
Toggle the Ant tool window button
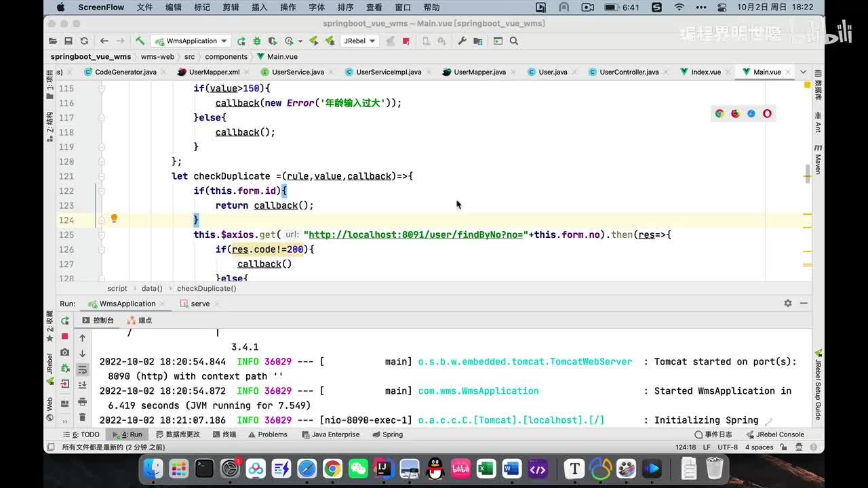click(818, 123)
